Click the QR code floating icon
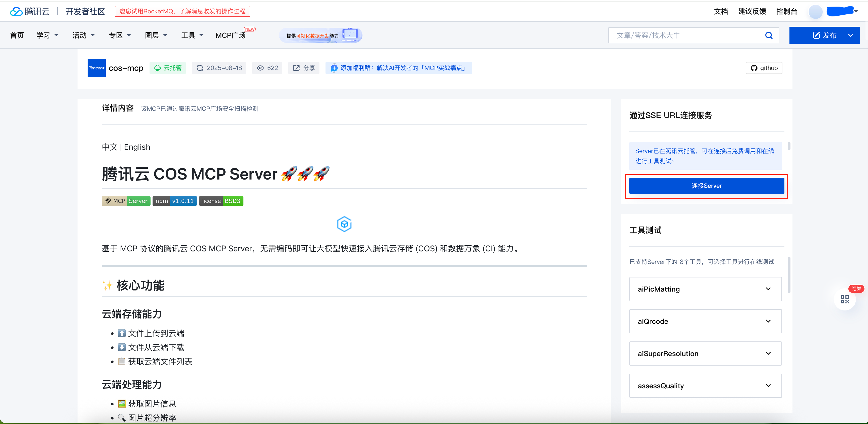The image size is (868, 424). 844,299
